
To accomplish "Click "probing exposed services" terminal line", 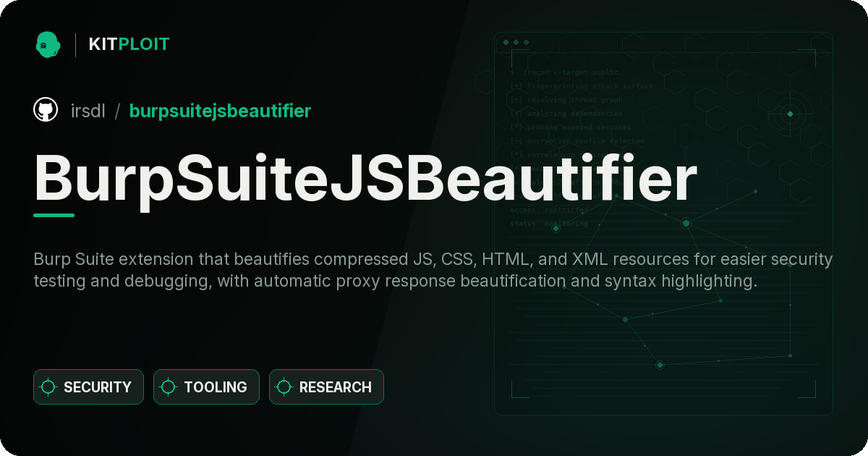I will (x=571, y=127).
